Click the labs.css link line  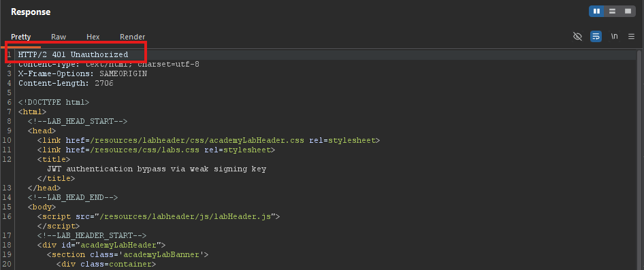tap(156, 150)
